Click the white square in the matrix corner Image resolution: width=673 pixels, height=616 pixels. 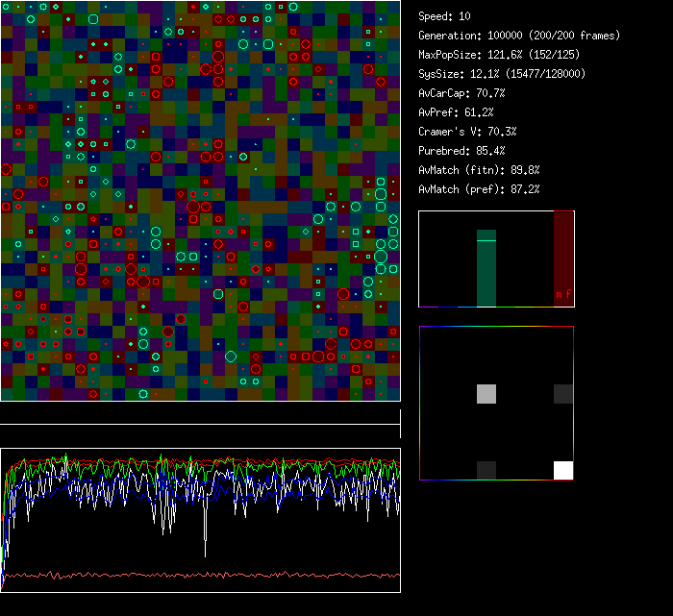[563, 470]
